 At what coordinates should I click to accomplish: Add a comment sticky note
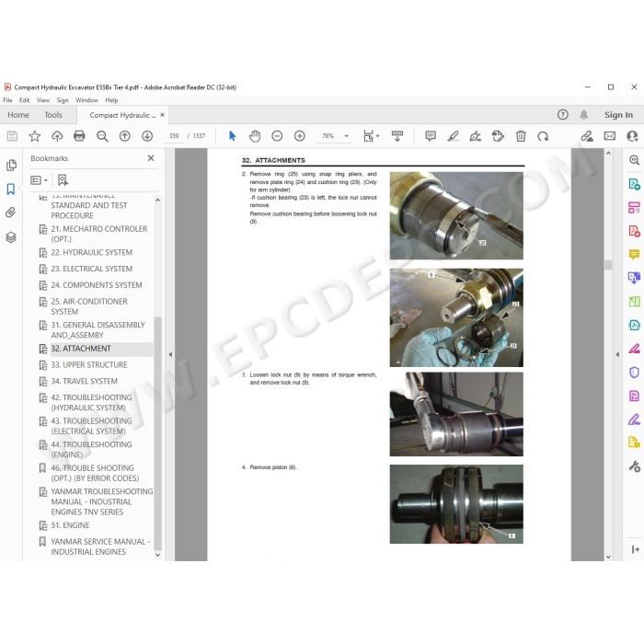[x=431, y=136]
